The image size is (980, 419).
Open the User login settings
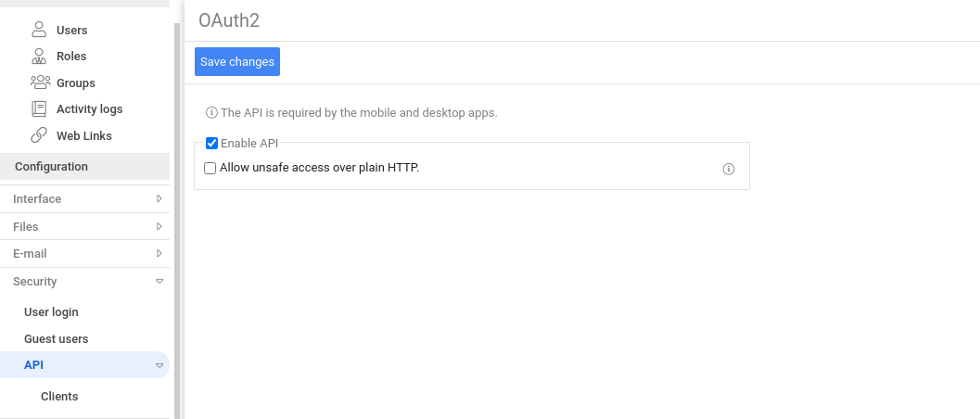(51, 312)
